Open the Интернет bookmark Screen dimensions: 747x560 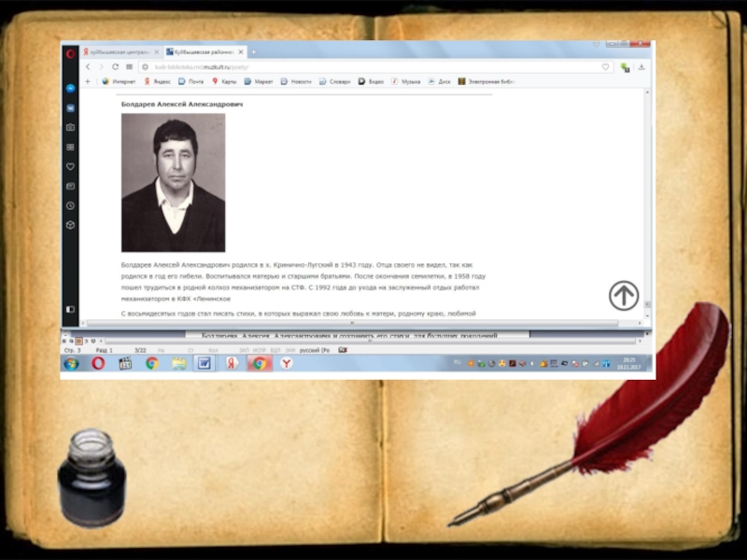120,81
